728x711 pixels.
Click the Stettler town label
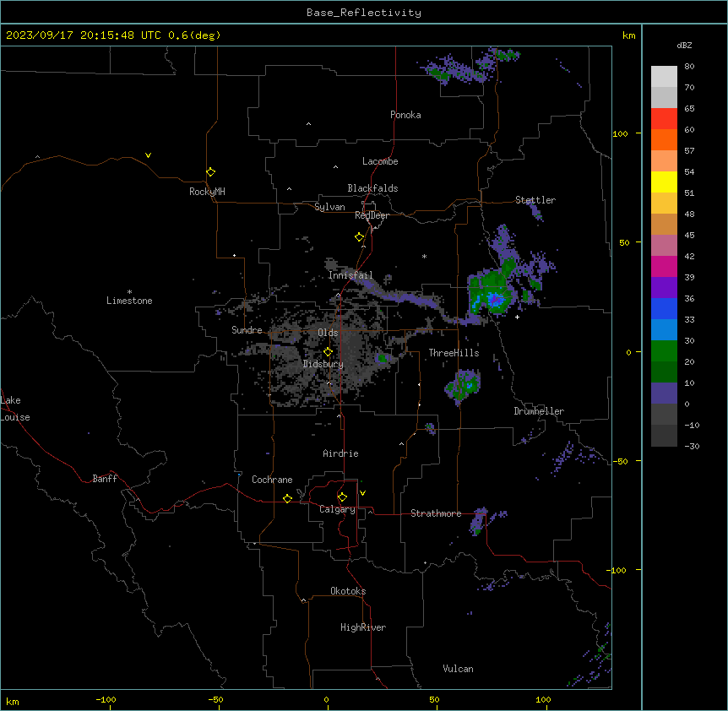(535, 200)
